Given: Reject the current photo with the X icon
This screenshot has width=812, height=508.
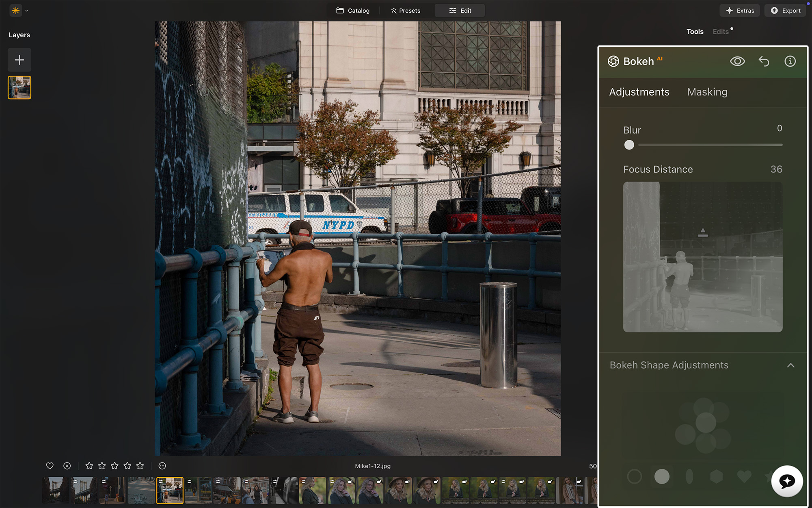Looking at the screenshot, I should pyautogui.click(x=67, y=466).
